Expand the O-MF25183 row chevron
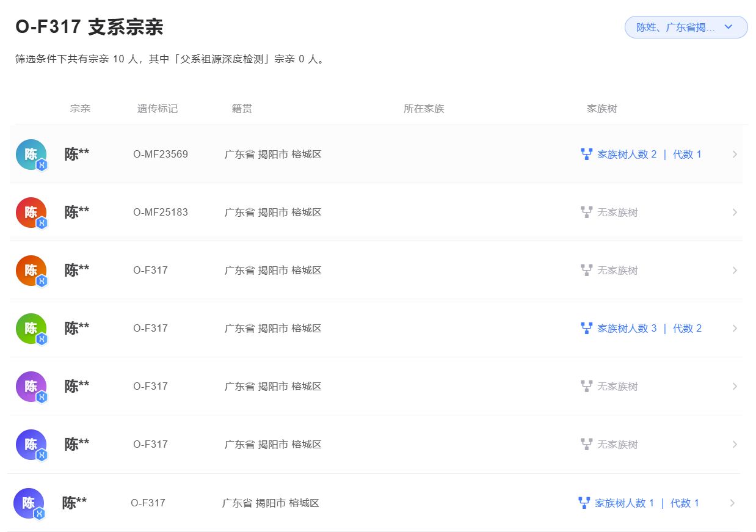Screen dimensions: 756x532 click(x=735, y=212)
